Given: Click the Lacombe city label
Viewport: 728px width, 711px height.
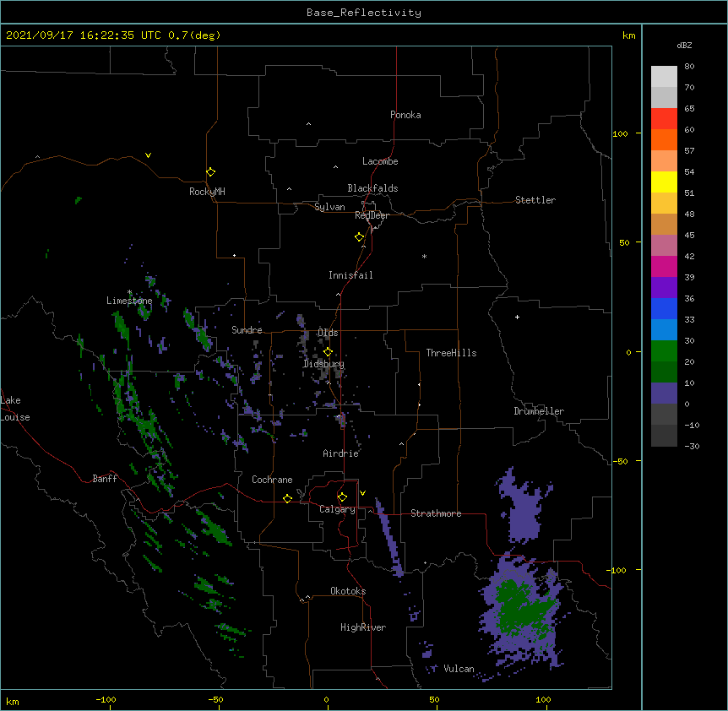Looking at the screenshot, I should pos(380,161).
